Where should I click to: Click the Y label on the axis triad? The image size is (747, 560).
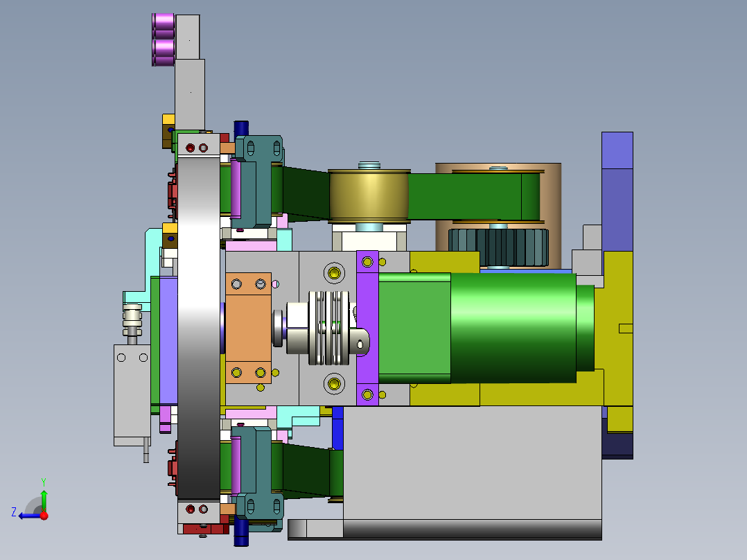44,482
